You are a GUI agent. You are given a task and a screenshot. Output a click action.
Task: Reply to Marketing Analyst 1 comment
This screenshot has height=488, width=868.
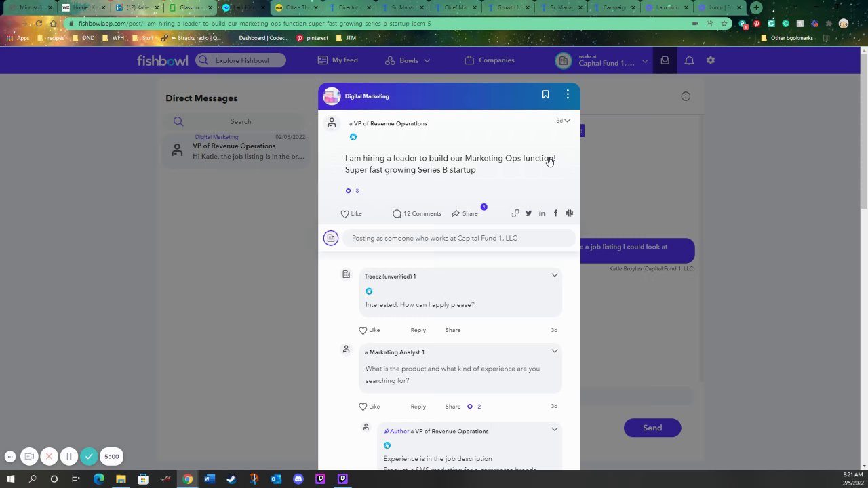(418, 407)
